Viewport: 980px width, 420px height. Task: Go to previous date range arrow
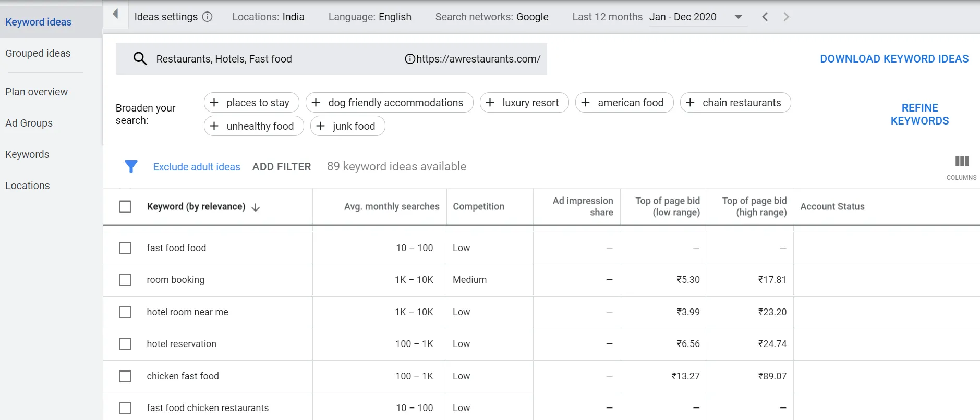tap(765, 17)
